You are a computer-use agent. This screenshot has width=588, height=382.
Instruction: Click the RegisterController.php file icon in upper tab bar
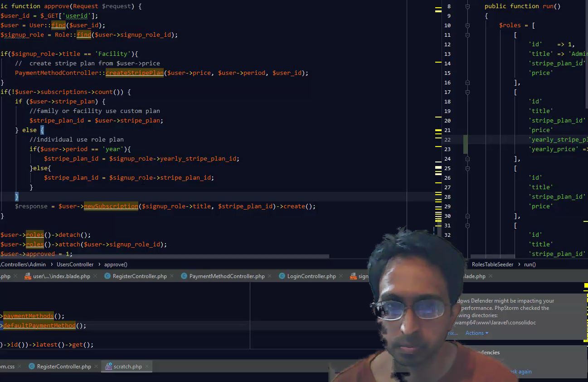pos(107,276)
